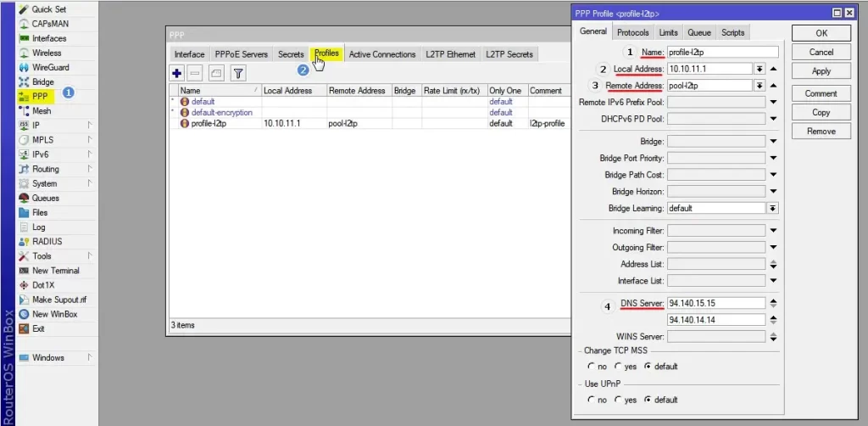The width and height of the screenshot is (868, 426).
Task: Open the Remote Address dropdown
Action: pyautogui.click(x=759, y=86)
